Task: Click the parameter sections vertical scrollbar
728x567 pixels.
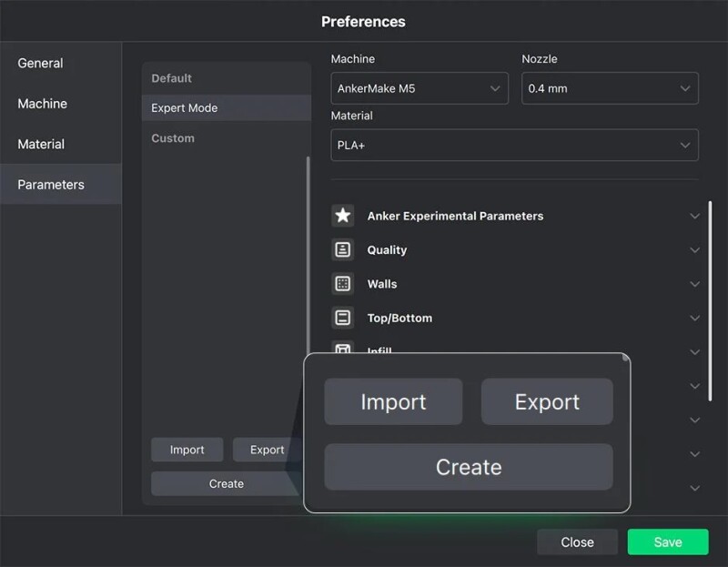Action: point(710,301)
